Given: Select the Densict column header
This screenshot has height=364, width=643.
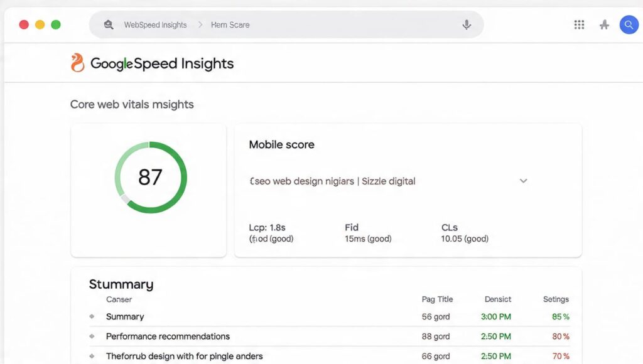Looking at the screenshot, I should coord(497,299).
